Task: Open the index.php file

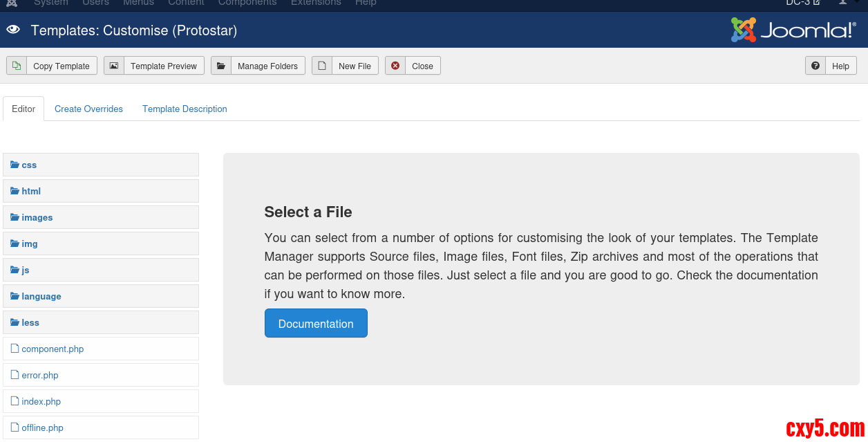Action: [41, 401]
